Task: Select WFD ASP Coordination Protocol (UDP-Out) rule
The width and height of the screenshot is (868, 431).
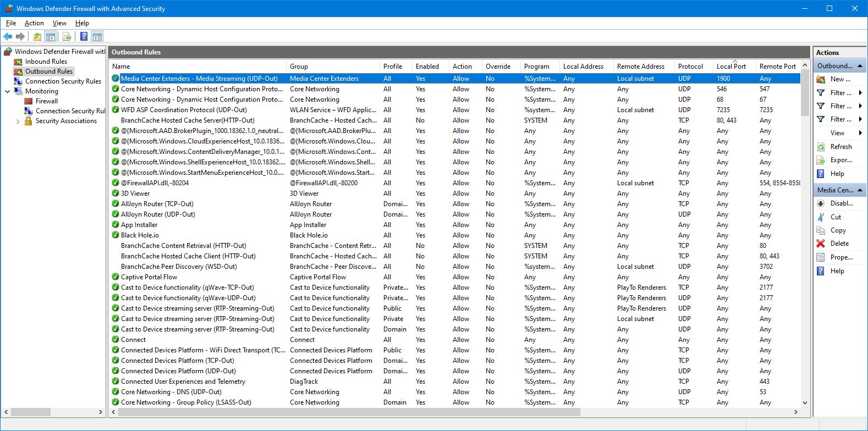Action: coord(454,110)
